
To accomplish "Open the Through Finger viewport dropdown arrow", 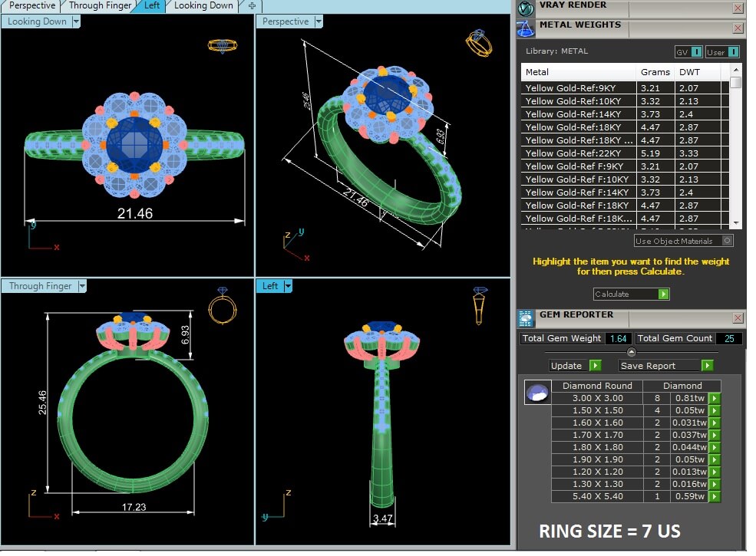I will tap(81, 286).
